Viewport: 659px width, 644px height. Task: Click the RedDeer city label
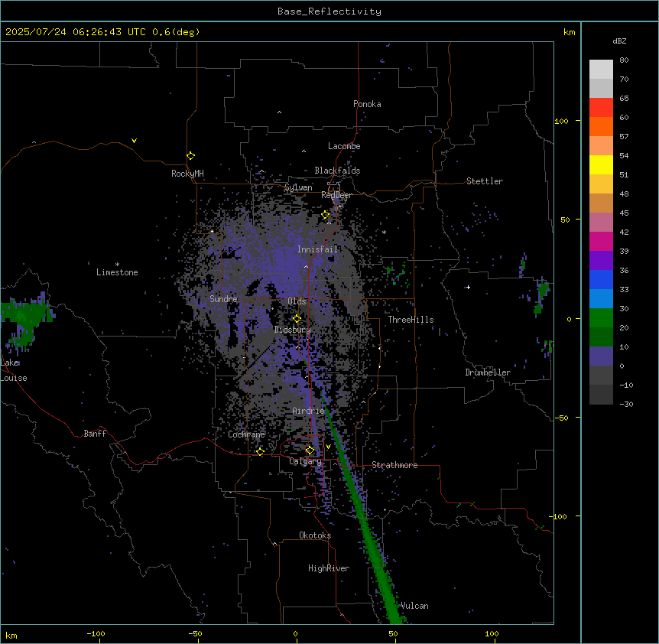point(336,195)
